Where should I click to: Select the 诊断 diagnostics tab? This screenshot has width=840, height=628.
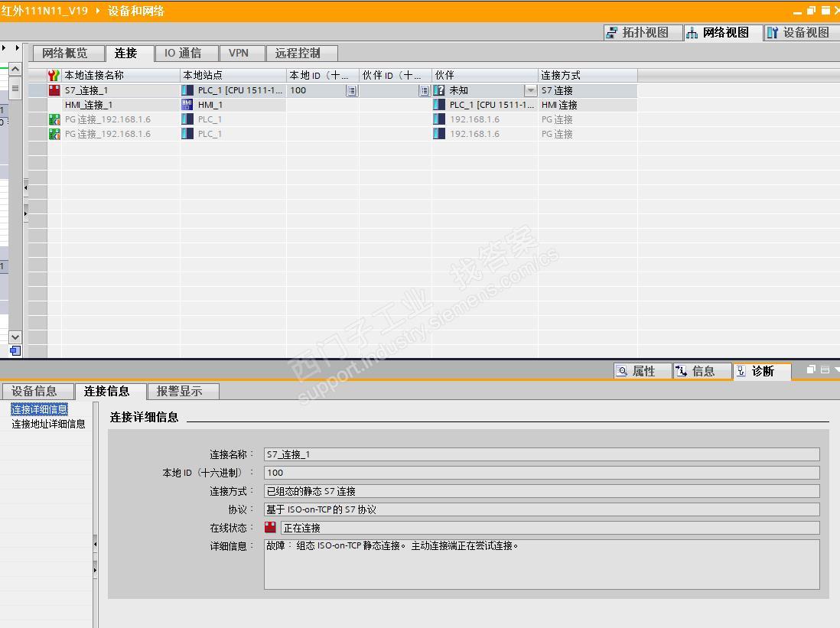point(761,371)
